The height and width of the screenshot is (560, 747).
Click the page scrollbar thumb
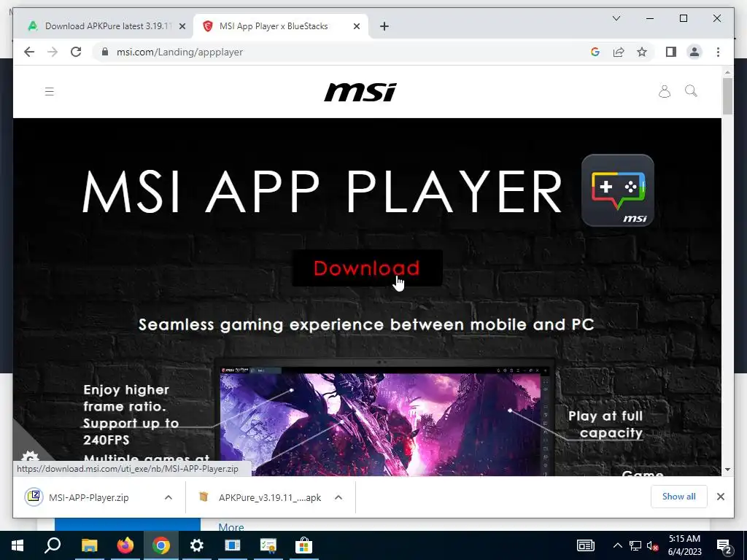[727, 96]
